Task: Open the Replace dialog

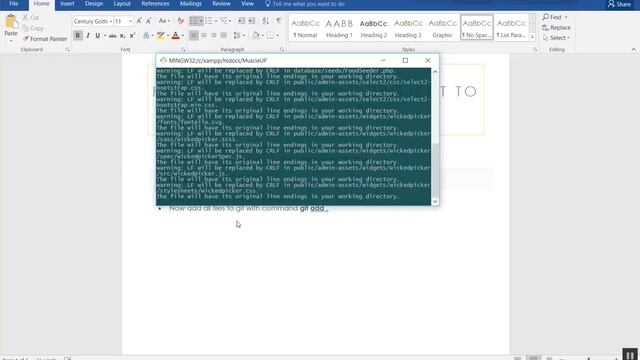Action: (x=556, y=28)
